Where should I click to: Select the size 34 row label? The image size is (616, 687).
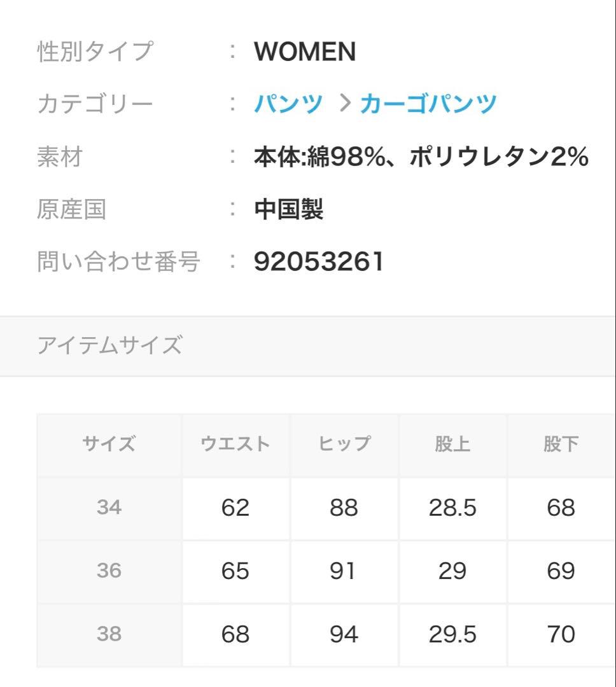(x=109, y=508)
